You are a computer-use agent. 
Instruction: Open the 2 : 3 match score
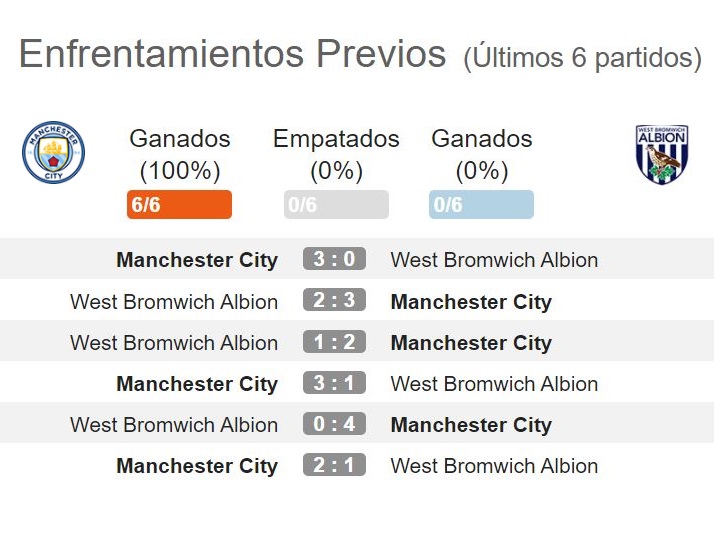pos(334,300)
